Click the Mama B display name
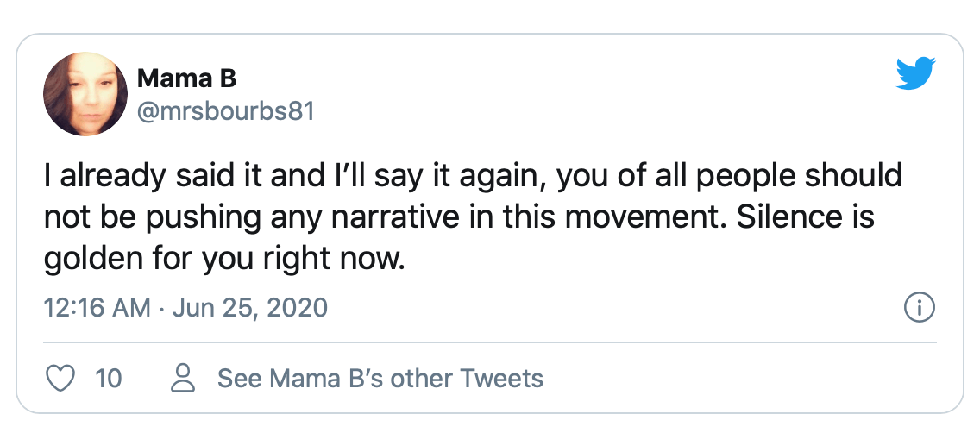980x433 pixels. (x=186, y=78)
